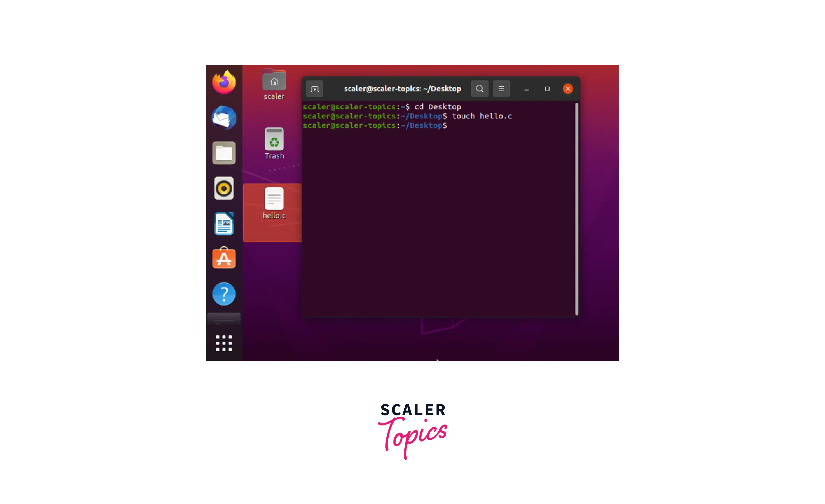Viewport: 825px width, 504px height.
Task: Open Help and Support application
Action: (225, 294)
